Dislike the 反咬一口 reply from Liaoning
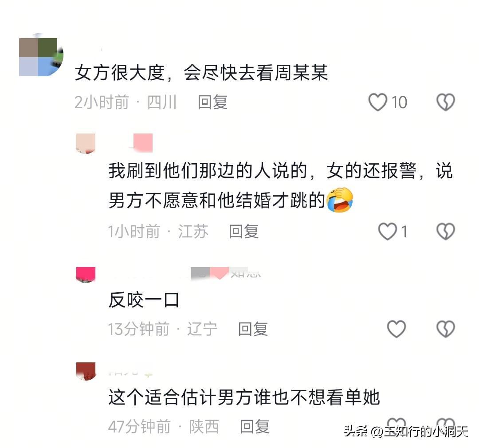 click(446, 329)
